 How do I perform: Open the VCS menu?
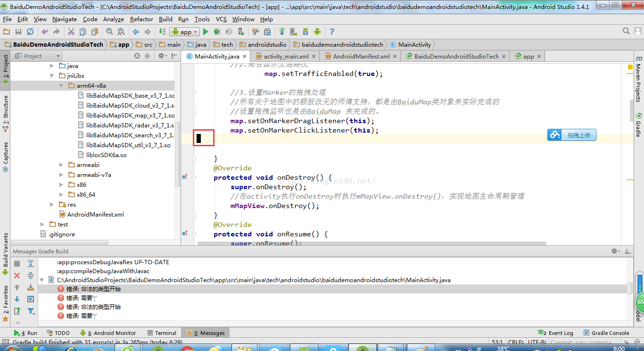[x=221, y=19]
